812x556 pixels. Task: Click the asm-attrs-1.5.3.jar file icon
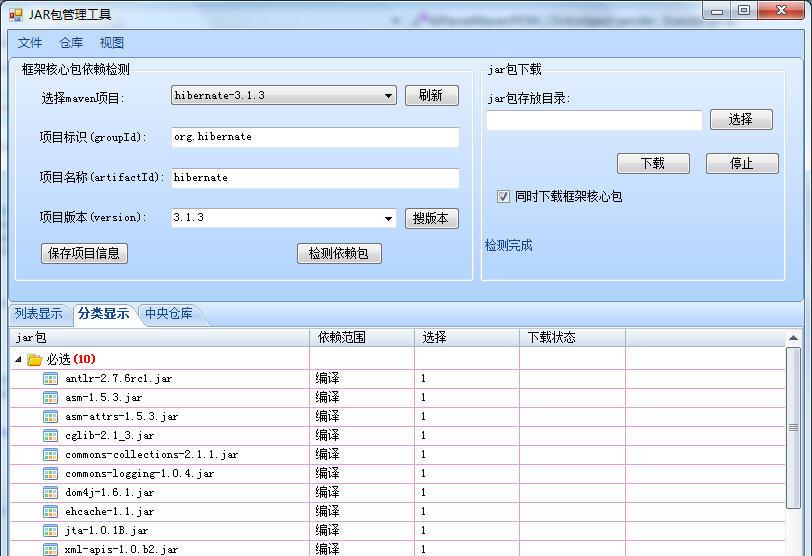pyautogui.click(x=50, y=416)
